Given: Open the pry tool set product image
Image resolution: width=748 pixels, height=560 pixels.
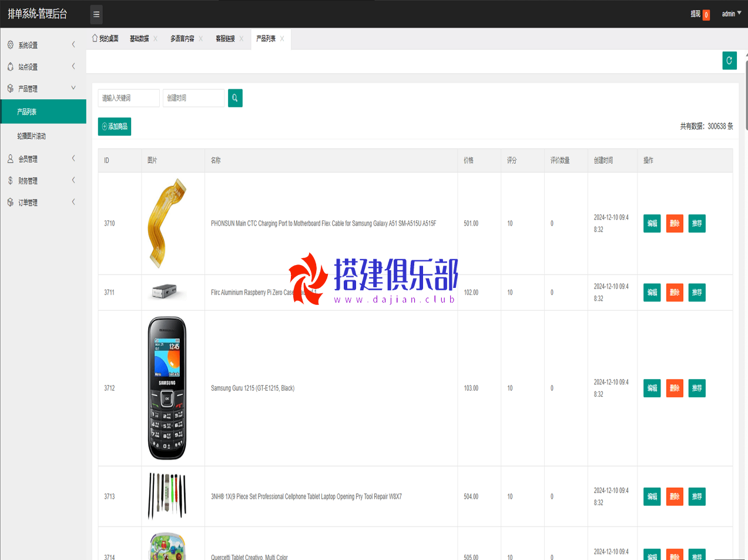Looking at the screenshot, I should (x=167, y=496).
